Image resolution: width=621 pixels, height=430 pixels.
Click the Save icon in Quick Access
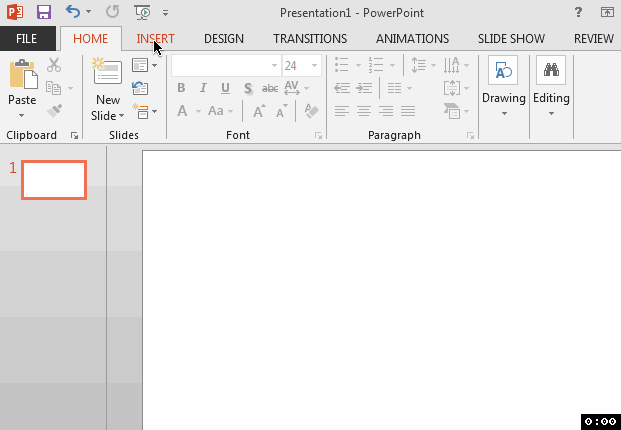[x=44, y=12]
